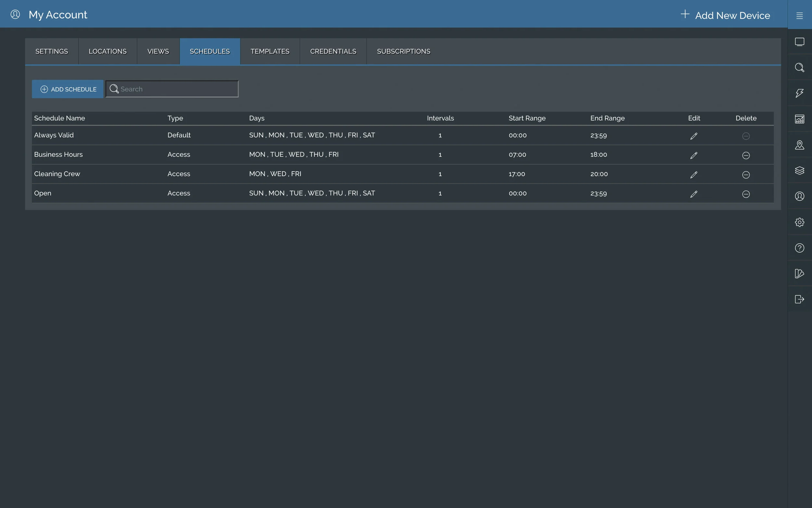Open the display/devices panel in the sidebar
This screenshot has width=812, height=508.
(x=800, y=42)
